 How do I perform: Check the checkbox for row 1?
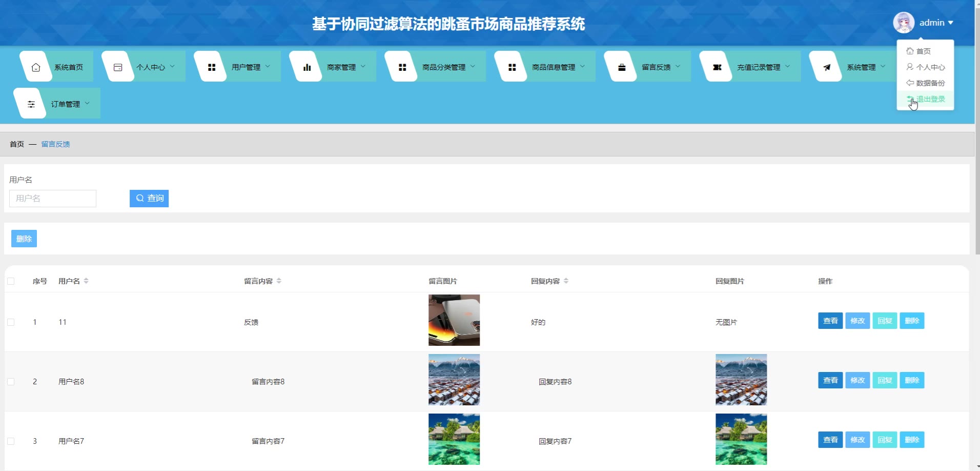tap(11, 322)
